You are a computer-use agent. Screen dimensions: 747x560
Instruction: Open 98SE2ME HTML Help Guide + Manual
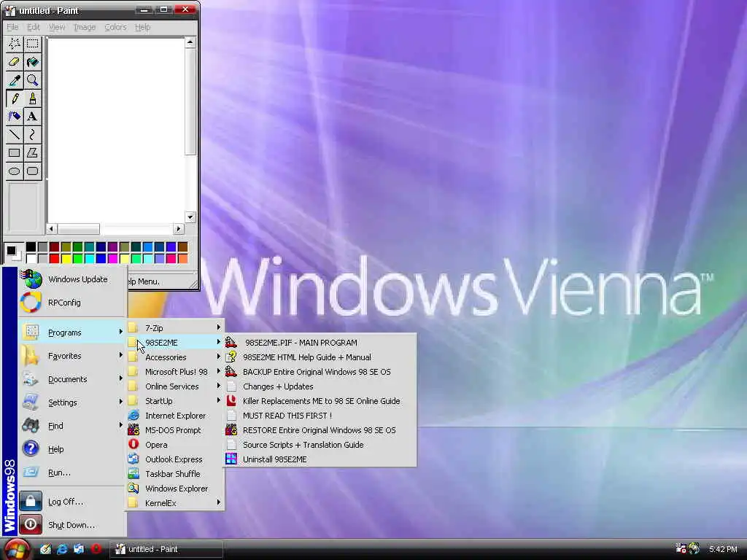pyautogui.click(x=320, y=357)
